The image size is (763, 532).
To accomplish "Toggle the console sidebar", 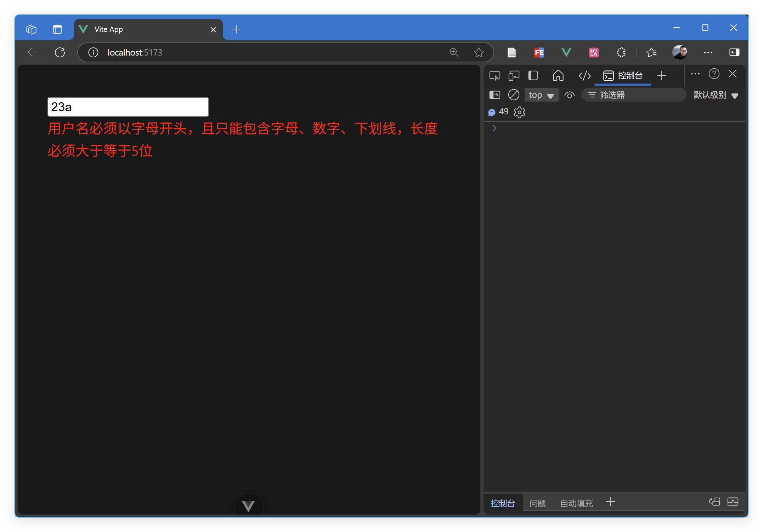I will pyautogui.click(x=495, y=95).
